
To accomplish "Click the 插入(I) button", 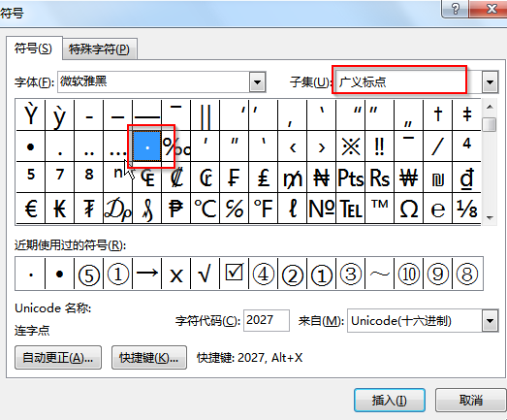I will [390, 401].
